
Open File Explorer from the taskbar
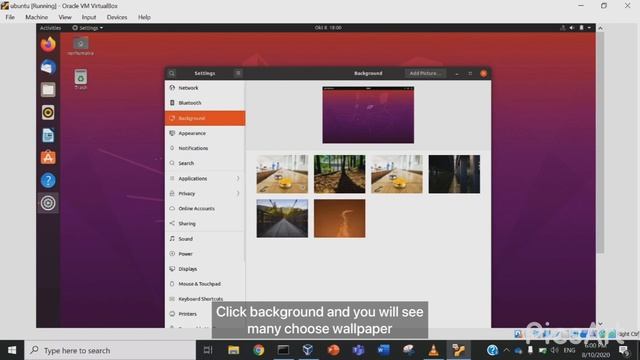coord(233,350)
